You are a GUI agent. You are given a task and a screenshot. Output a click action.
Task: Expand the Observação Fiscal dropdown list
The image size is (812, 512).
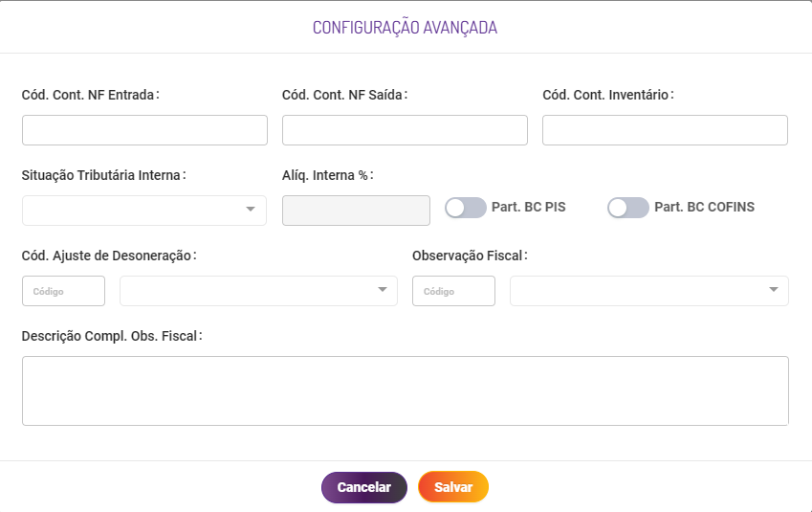click(649, 291)
